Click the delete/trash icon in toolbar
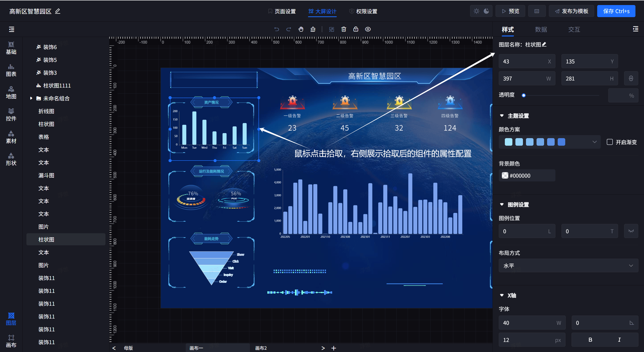Screen dimensions: 644x352 coord(343,29)
